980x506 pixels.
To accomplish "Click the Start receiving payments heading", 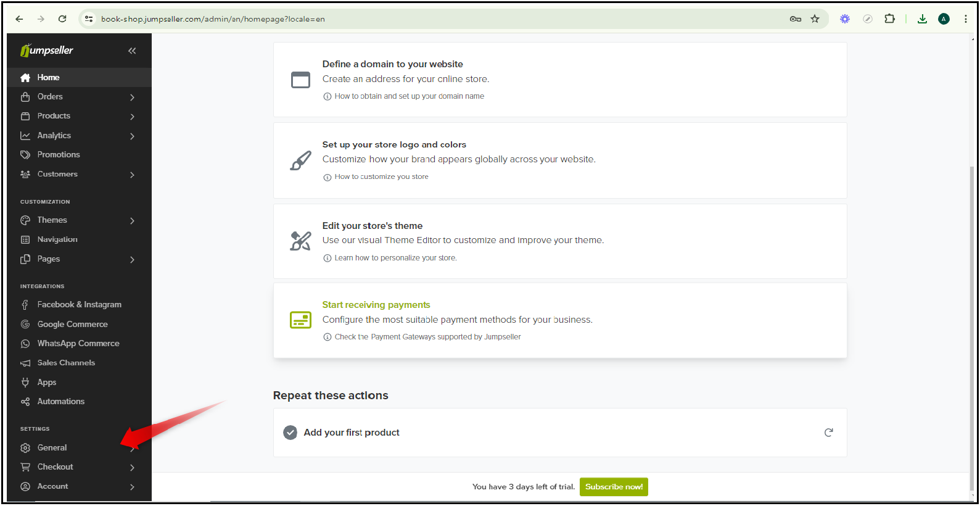I will click(x=376, y=305).
